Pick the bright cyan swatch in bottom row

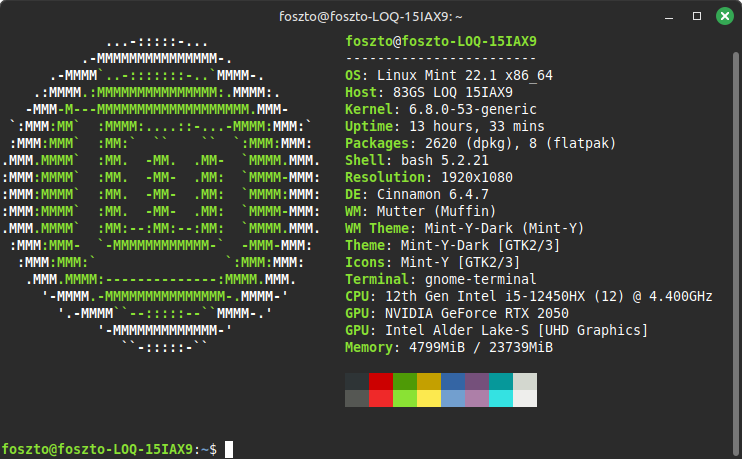point(501,398)
